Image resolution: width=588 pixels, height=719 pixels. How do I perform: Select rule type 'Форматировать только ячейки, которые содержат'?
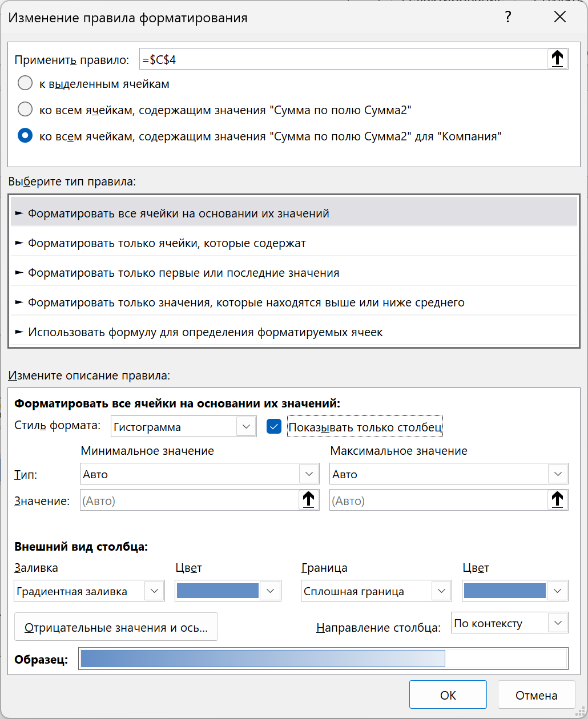pos(167,244)
